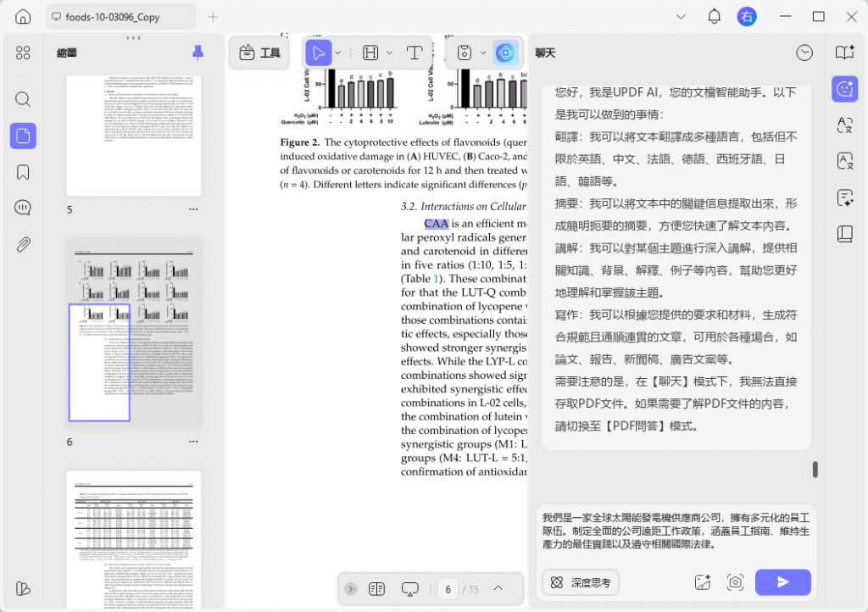The height and width of the screenshot is (612, 868).
Task: Open the bookmarks panel
Action: 23,172
